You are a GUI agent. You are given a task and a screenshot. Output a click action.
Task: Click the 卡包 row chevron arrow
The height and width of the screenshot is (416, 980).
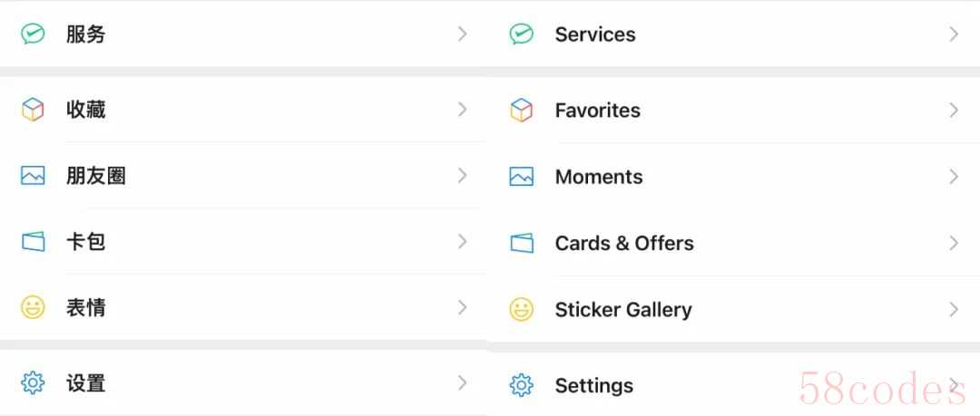[463, 241]
